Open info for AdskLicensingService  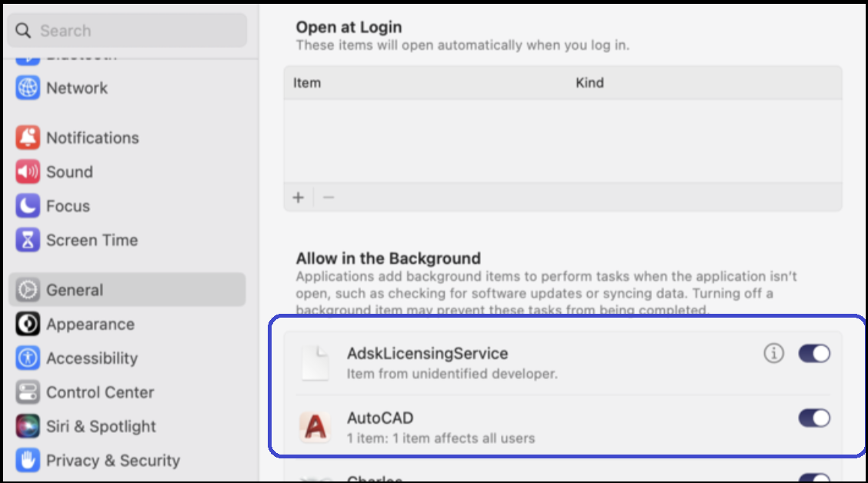[x=773, y=353]
